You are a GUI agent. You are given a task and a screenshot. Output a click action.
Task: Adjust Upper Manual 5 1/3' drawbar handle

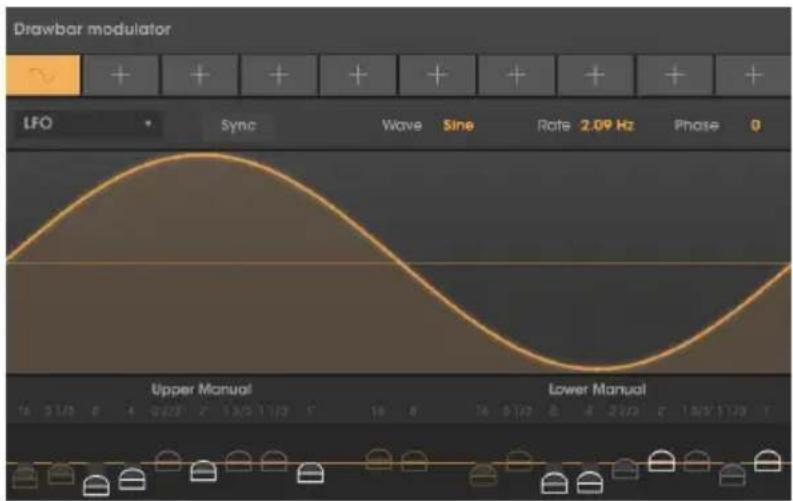coord(61,473)
